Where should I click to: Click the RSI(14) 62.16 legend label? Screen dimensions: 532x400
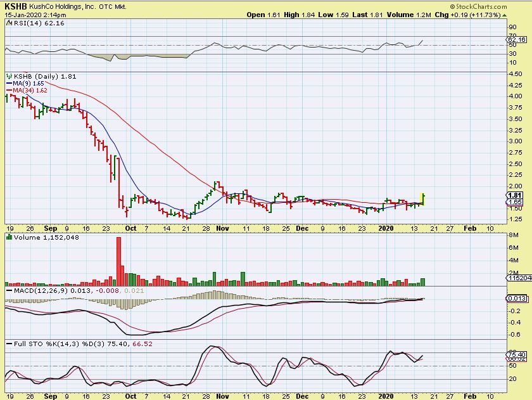pos(39,23)
